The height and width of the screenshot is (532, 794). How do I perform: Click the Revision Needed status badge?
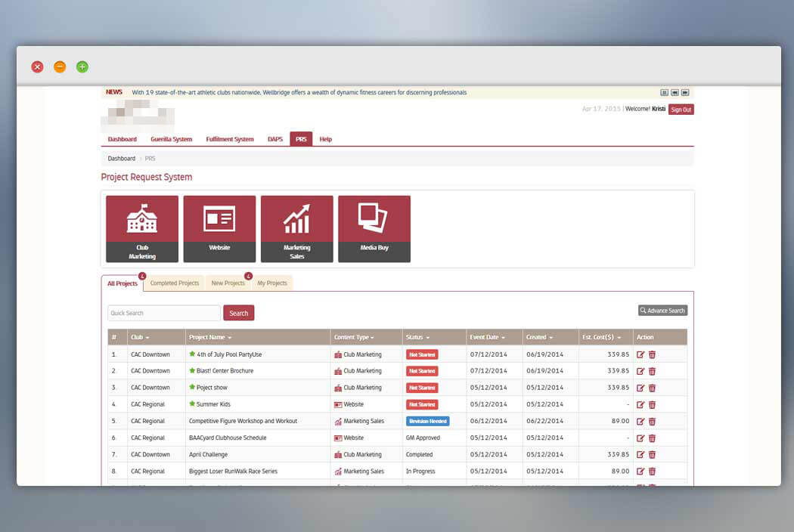[427, 421]
